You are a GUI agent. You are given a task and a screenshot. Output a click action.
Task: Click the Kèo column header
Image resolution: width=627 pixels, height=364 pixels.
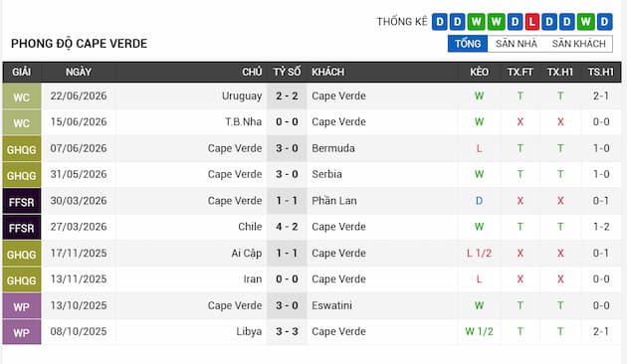(479, 72)
